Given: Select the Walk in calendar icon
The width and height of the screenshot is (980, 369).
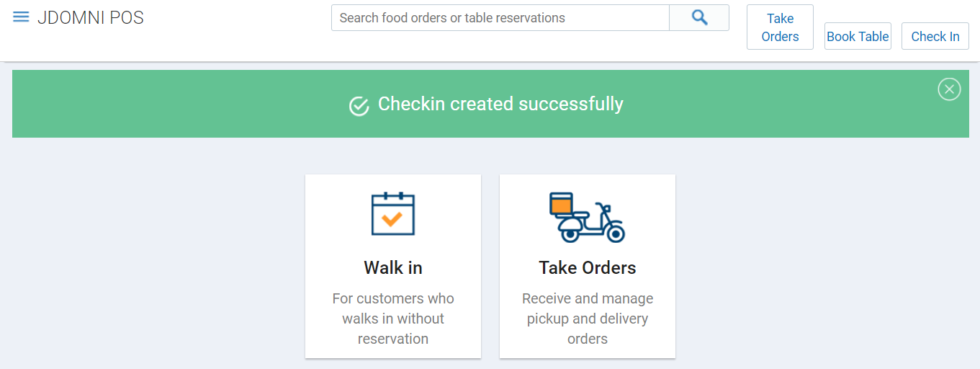Looking at the screenshot, I should point(393,214).
